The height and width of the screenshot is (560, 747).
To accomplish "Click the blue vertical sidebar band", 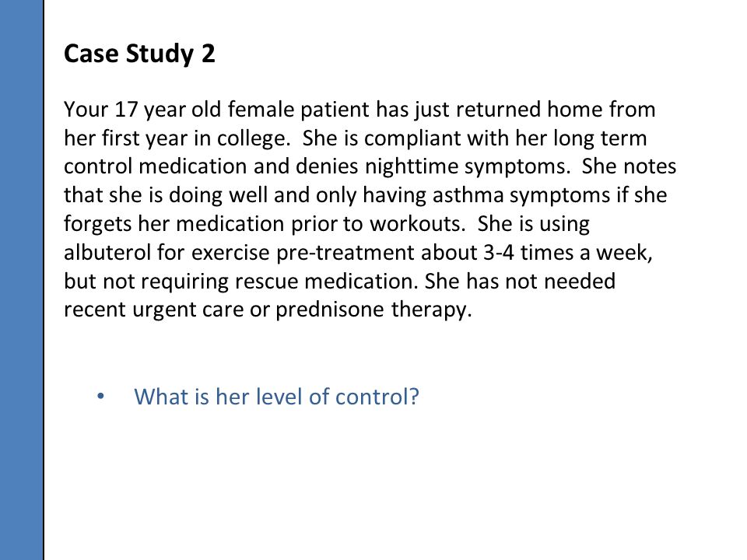I will (x=22, y=280).
